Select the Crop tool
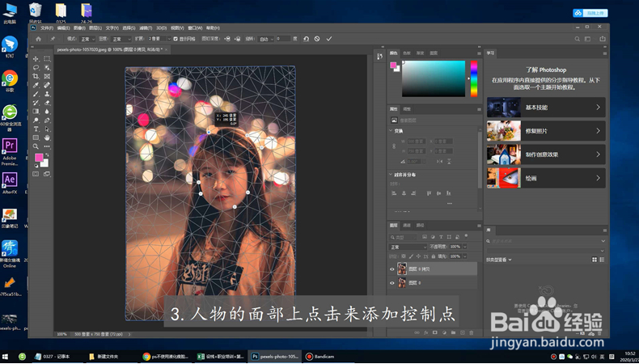Image resolution: width=639 pixels, height=364 pixels. pos(36,76)
